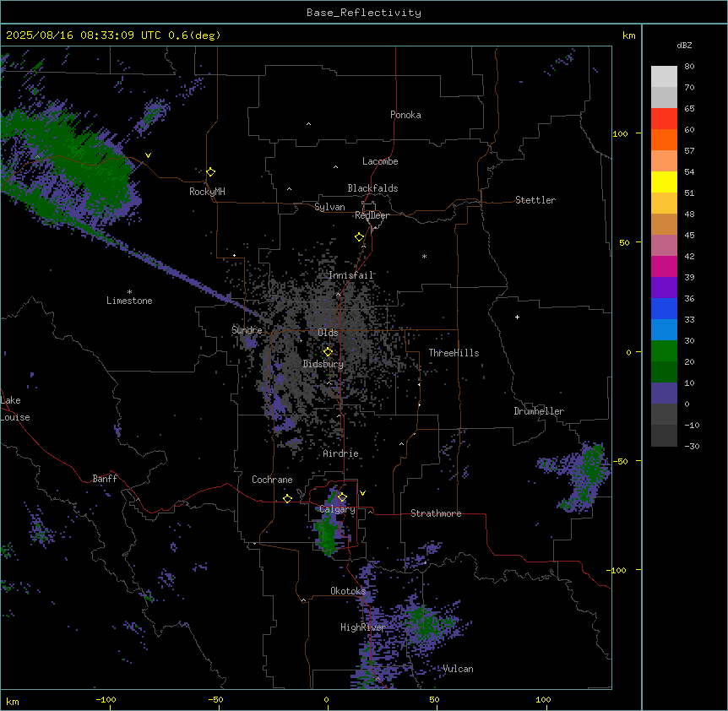Screen dimensions: 728x711
Task: Select the HighRiver label
Action: (x=362, y=627)
